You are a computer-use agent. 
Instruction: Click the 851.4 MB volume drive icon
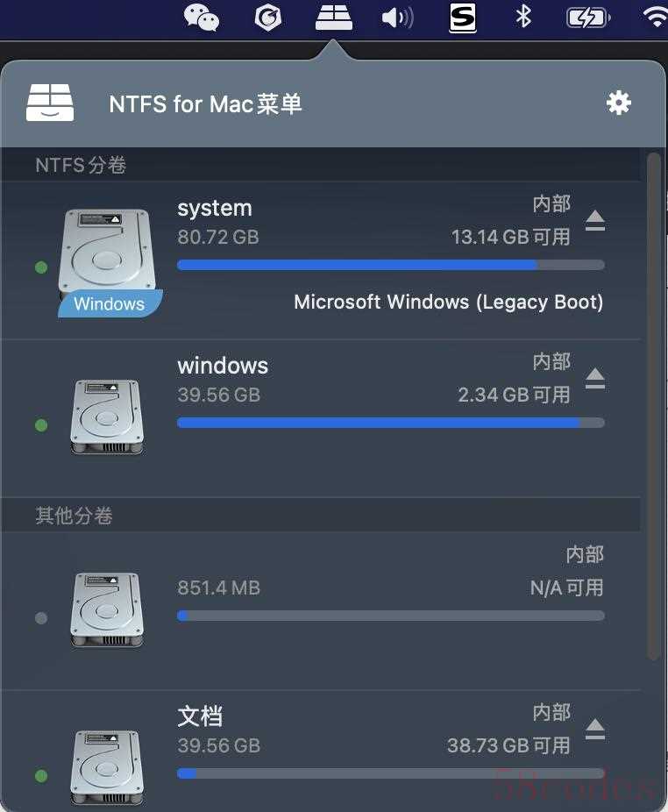point(106,609)
